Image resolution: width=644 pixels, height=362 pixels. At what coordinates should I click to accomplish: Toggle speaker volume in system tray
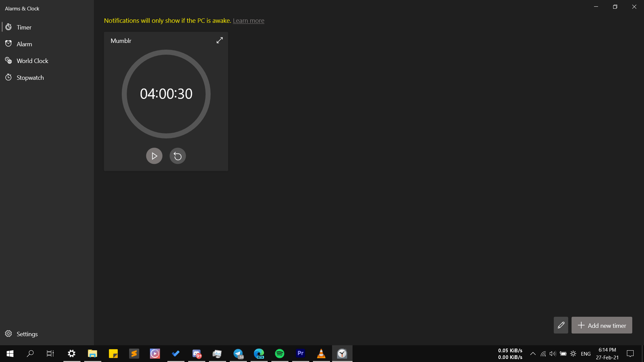[552, 354]
